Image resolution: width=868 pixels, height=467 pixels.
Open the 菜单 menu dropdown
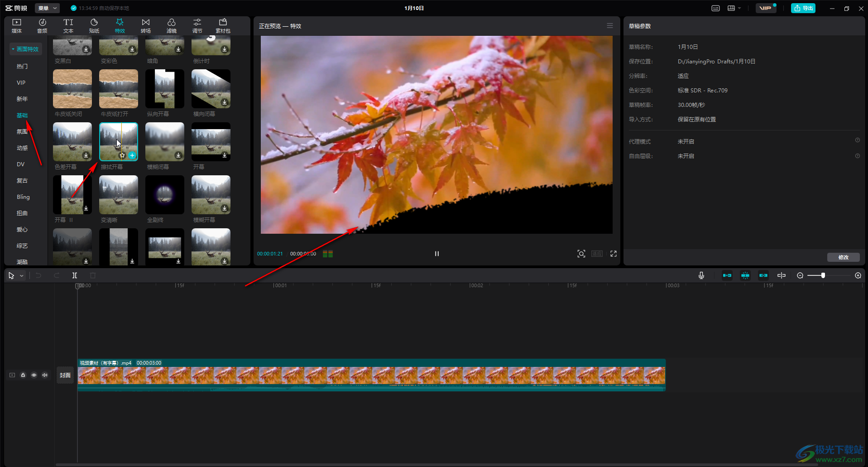tap(48, 8)
